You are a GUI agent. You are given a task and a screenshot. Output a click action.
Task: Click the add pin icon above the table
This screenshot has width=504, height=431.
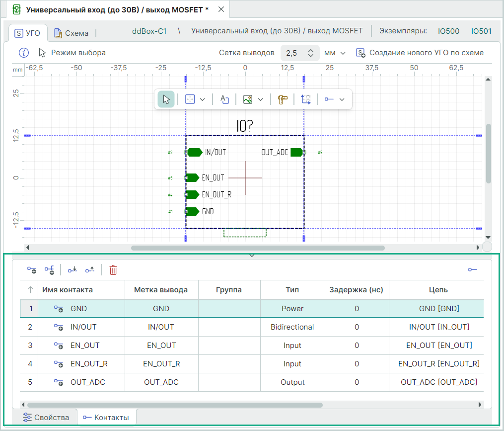tap(32, 270)
